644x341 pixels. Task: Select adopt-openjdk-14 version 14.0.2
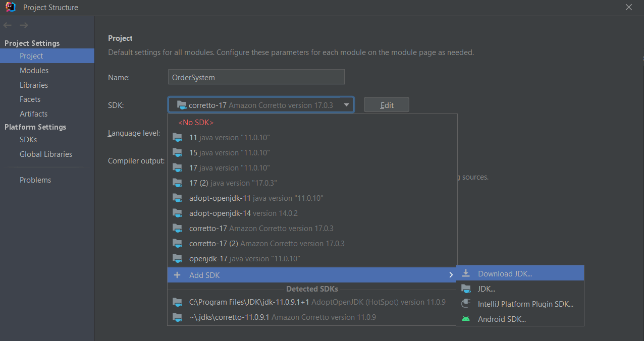312,213
